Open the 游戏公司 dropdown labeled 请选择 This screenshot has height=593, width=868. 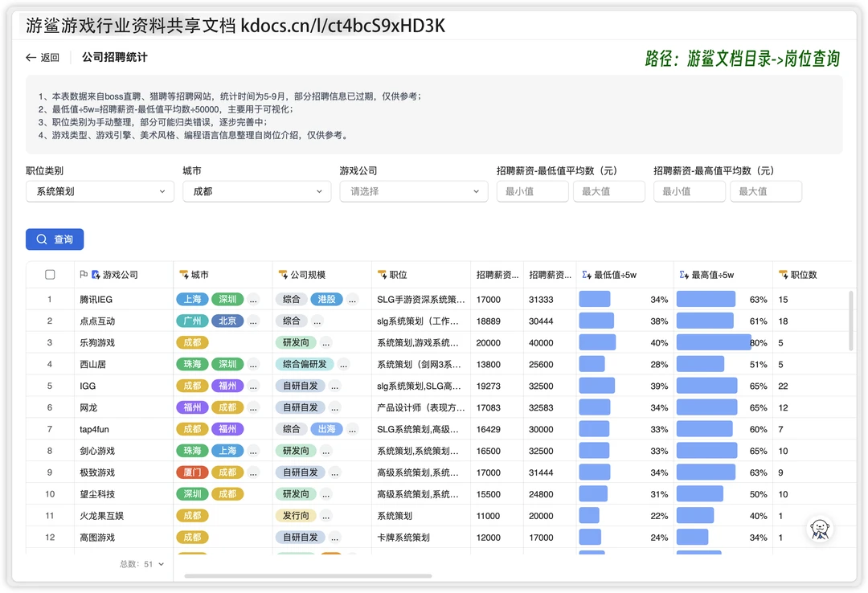[413, 191]
